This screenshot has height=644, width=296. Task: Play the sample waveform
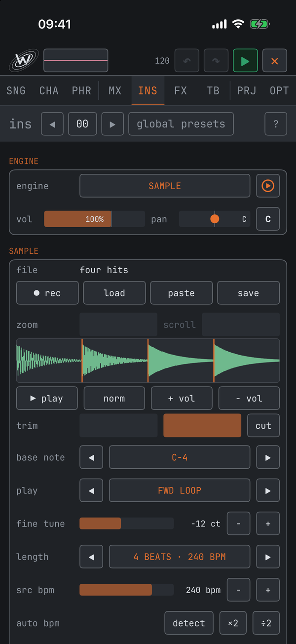tap(47, 398)
